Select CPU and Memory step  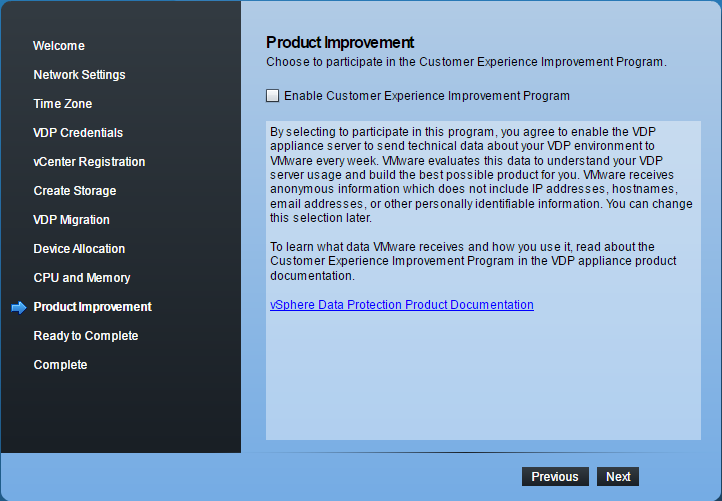coord(82,278)
